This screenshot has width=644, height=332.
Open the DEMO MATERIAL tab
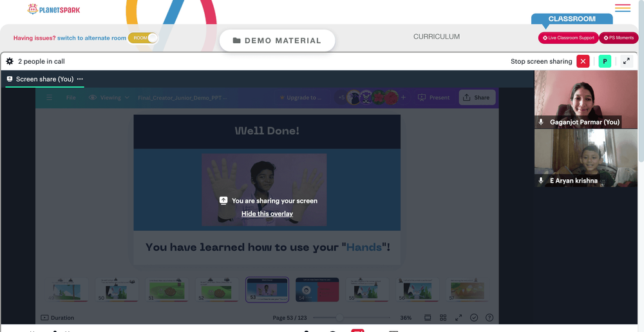pos(277,41)
